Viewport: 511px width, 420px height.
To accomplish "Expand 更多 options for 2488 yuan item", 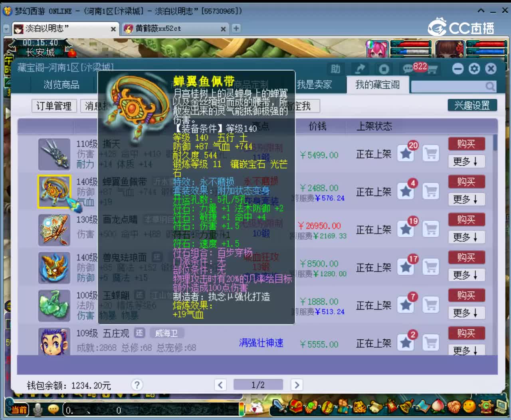I will pos(466,199).
